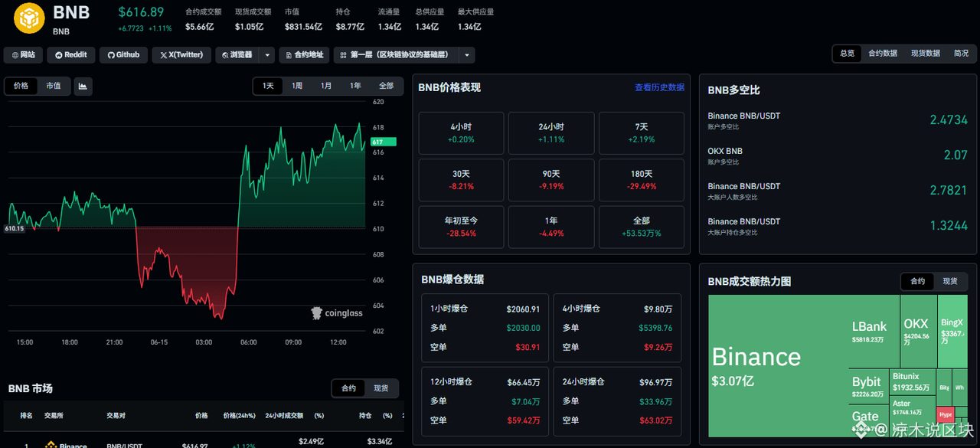This screenshot has height=448, width=980.
Task: Click the 1年 performance card
Action: (551, 227)
